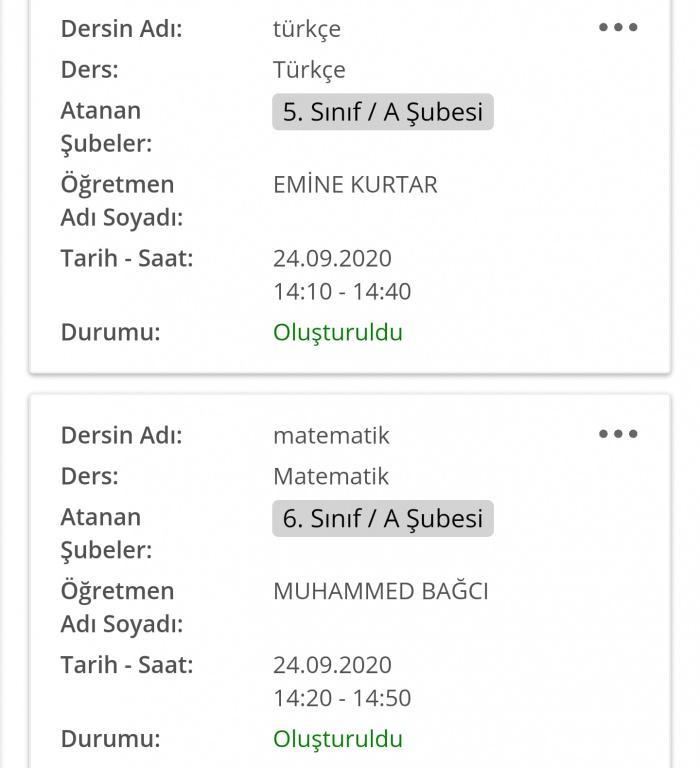Click the 14:10 - 14:40 time range
The image size is (700, 768).
pyautogui.click(x=342, y=292)
